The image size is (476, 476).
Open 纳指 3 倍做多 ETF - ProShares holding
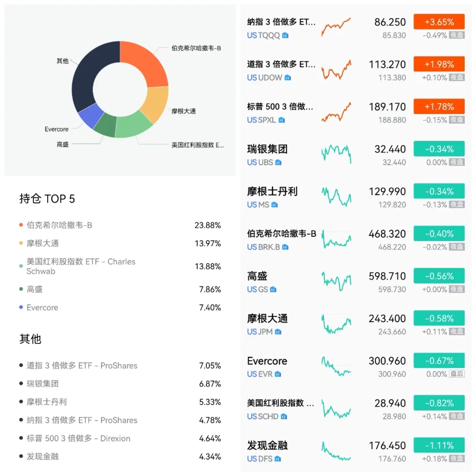(120, 420)
